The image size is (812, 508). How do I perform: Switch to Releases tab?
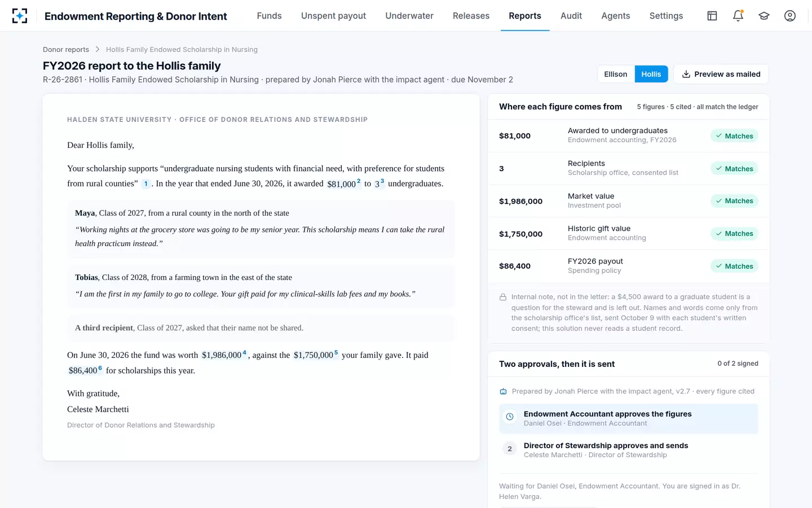pos(471,16)
